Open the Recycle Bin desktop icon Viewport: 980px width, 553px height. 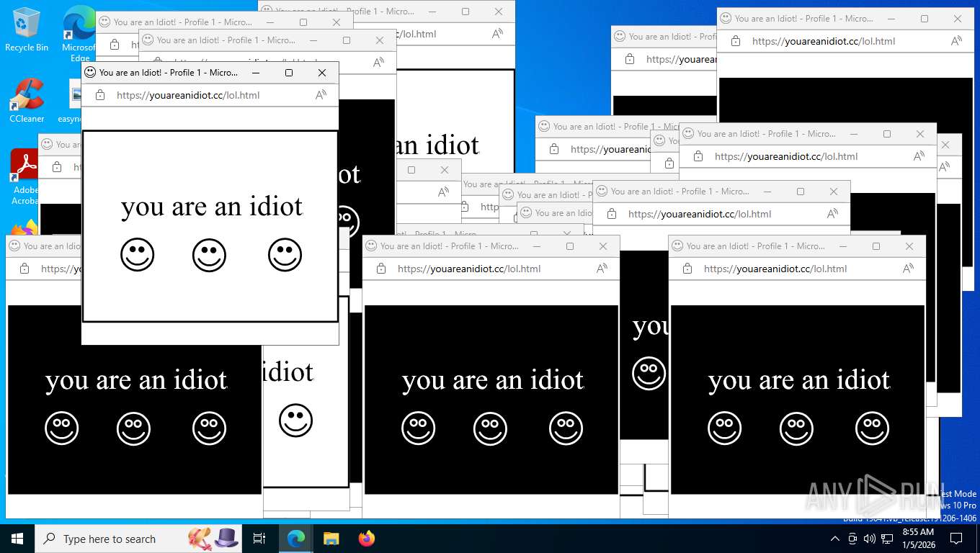click(x=26, y=30)
